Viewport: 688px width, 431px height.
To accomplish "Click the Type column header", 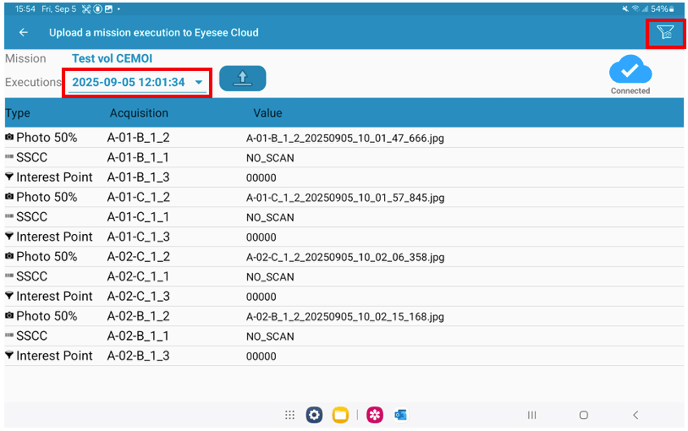I will click(18, 113).
